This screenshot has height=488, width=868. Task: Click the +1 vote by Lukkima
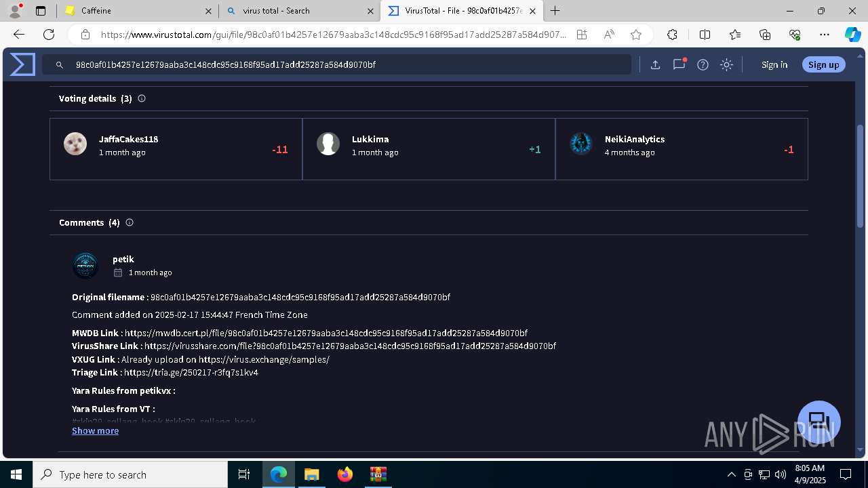(535, 150)
